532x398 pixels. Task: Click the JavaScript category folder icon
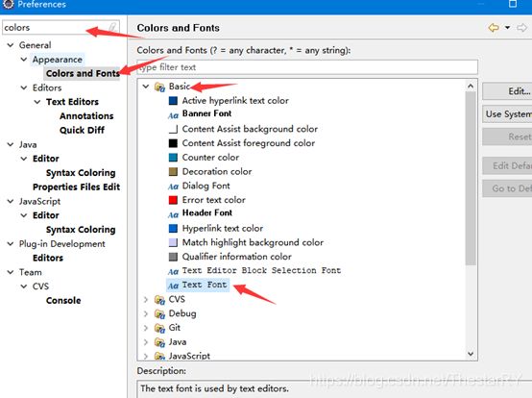click(x=159, y=356)
